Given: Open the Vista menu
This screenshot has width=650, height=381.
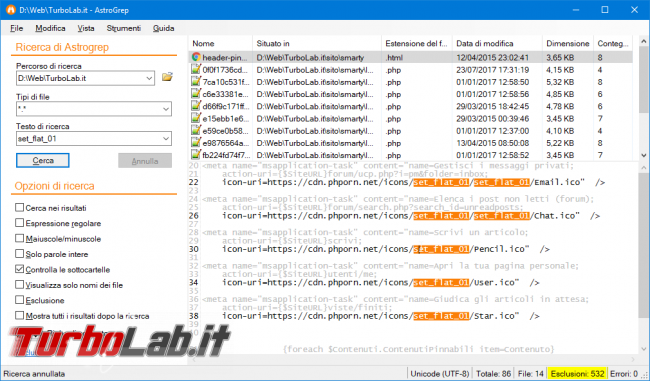Looking at the screenshot, I should coord(86,28).
